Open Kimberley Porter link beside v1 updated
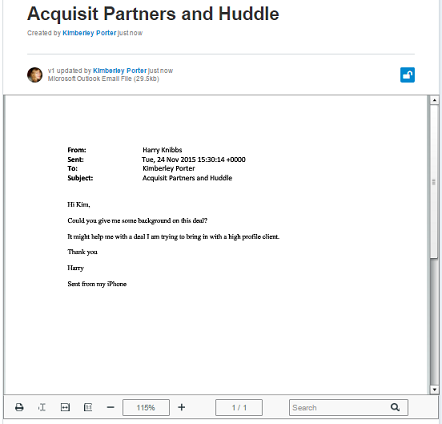This screenshot has width=442, height=424. [x=120, y=70]
